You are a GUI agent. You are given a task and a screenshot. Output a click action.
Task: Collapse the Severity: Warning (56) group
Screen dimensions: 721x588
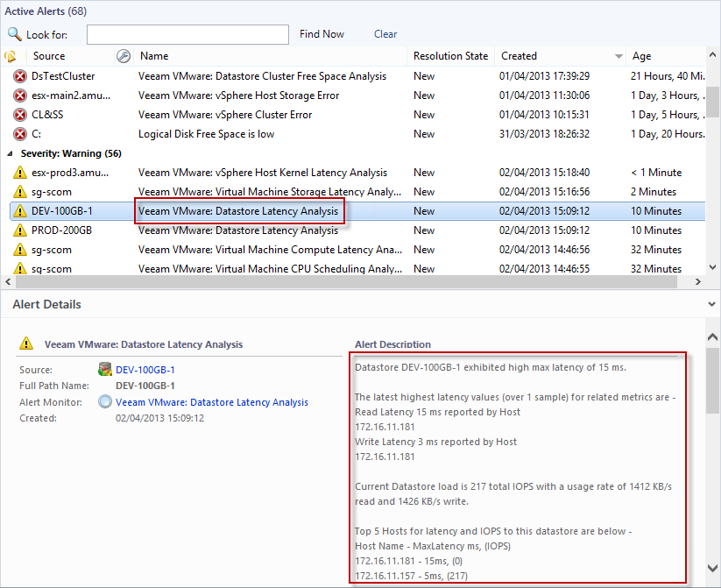[10, 153]
